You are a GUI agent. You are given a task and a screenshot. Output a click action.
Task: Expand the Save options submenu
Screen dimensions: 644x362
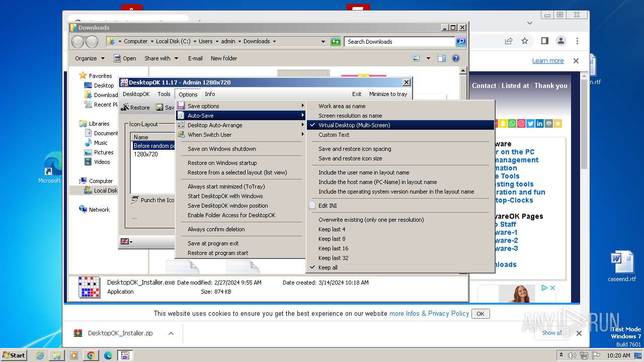pyautogui.click(x=240, y=106)
